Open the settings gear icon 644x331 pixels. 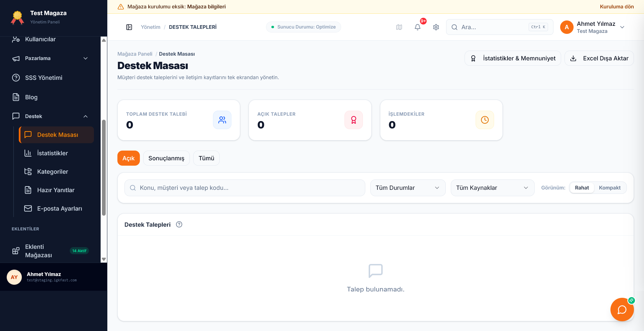(436, 27)
